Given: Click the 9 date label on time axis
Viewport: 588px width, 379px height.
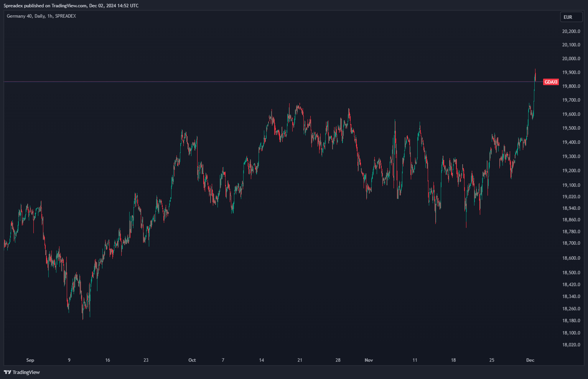Looking at the screenshot, I should tap(69, 360).
